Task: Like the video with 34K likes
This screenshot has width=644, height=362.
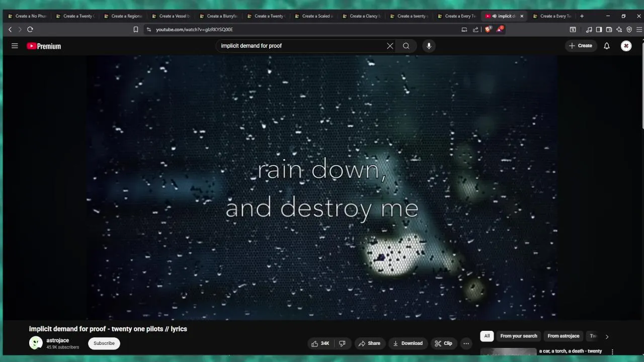Action: coord(320,343)
